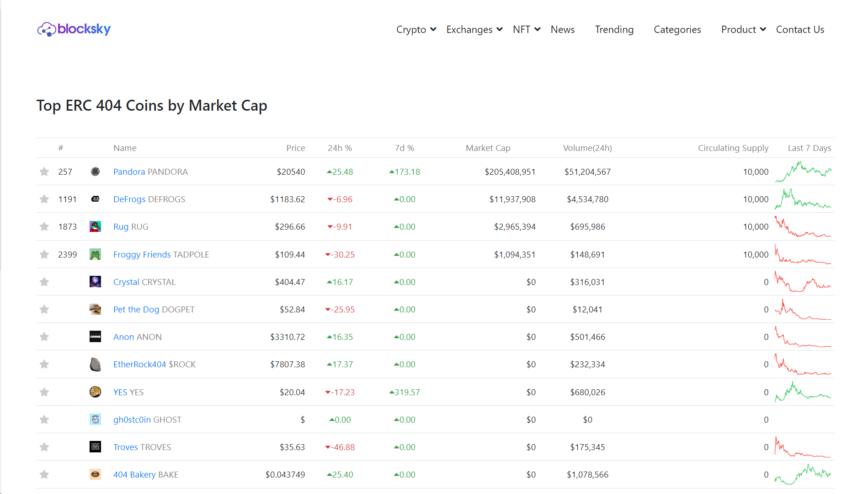This screenshot has height=494, width=868.
Task: Expand the Exchanges dropdown
Action: [x=474, y=29]
